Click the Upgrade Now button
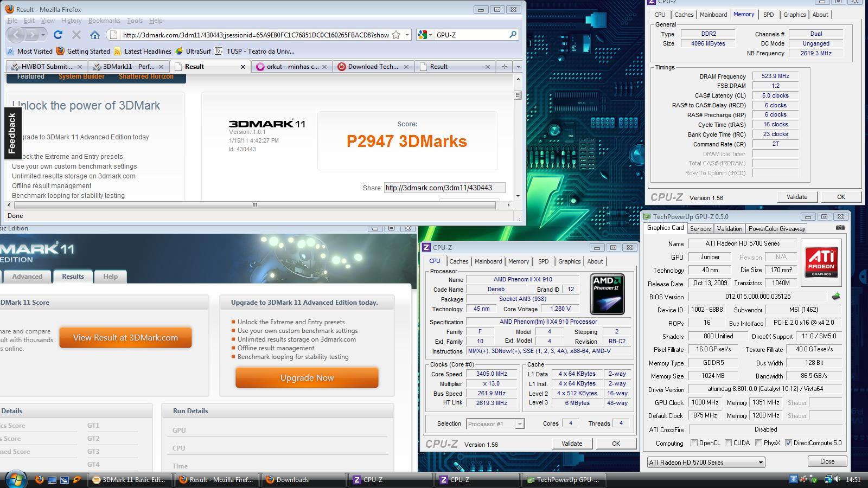The width and height of the screenshot is (868, 488). click(x=307, y=377)
